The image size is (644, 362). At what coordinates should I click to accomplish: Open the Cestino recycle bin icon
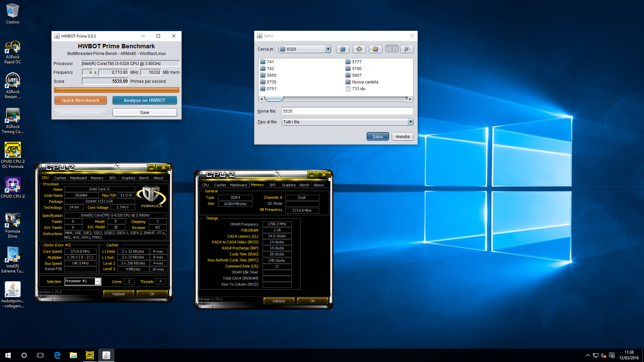click(x=13, y=14)
